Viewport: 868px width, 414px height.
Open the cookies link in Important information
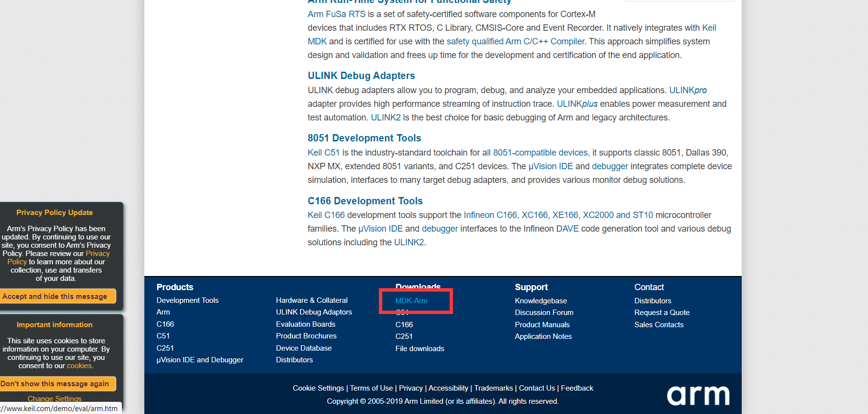(x=79, y=366)
